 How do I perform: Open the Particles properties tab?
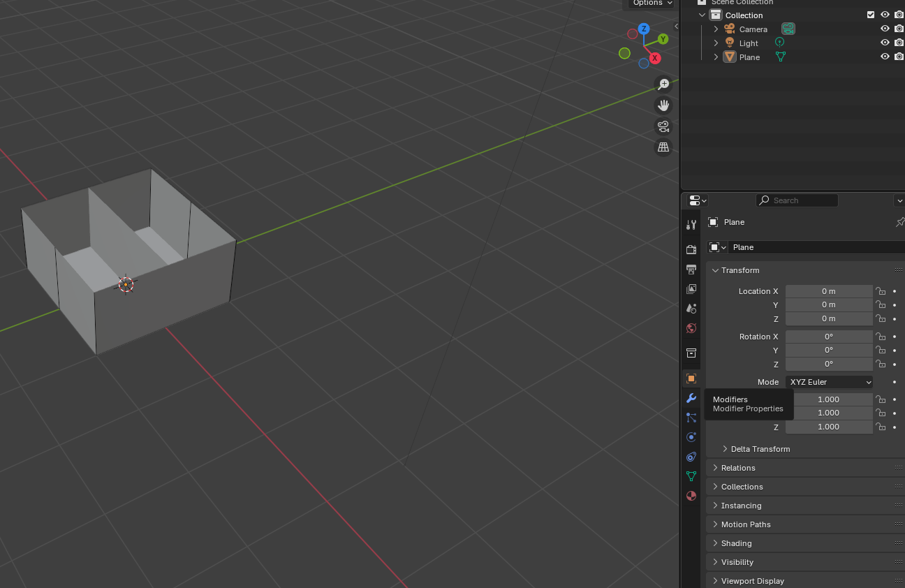pyautogui.click(x=691, y=418)
